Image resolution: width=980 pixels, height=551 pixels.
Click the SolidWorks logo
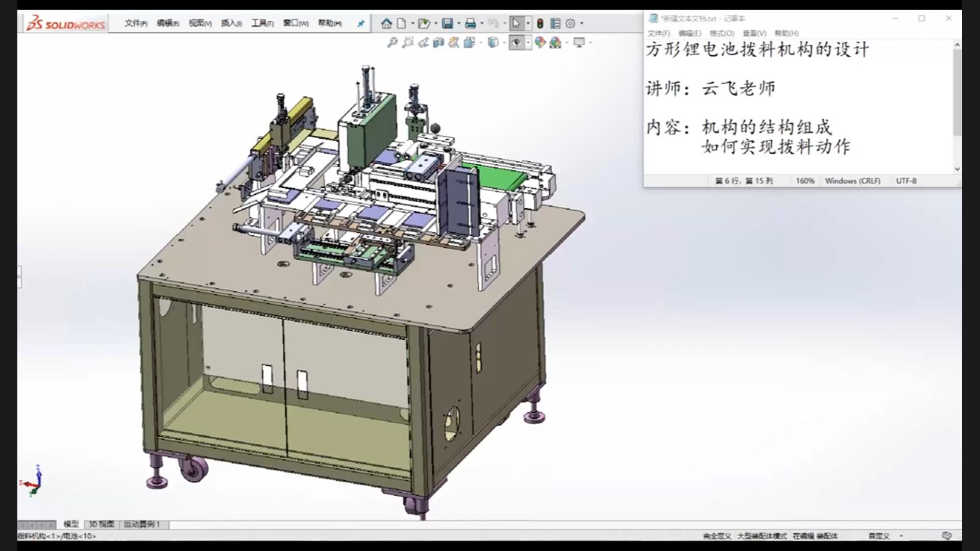click(x=66, y=23)
